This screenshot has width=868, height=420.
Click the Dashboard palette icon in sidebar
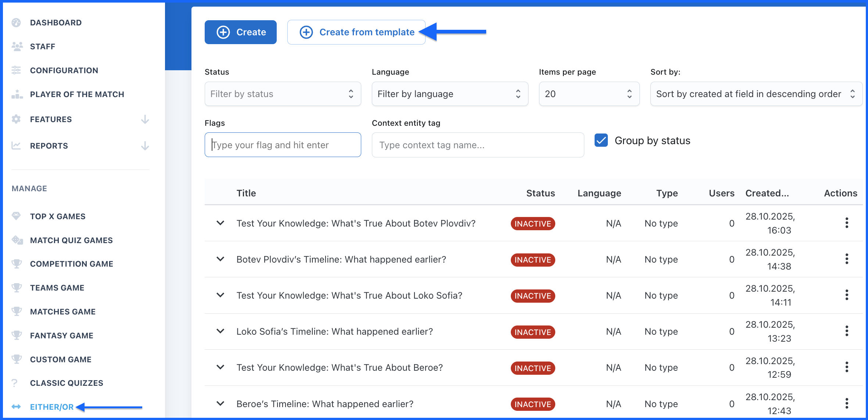coord(16,23)
